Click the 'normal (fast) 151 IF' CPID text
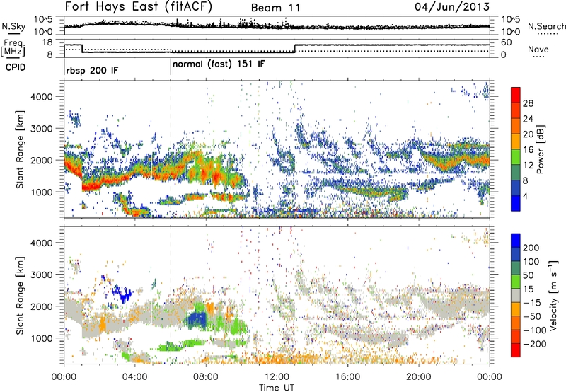 (x=219, y=64)
